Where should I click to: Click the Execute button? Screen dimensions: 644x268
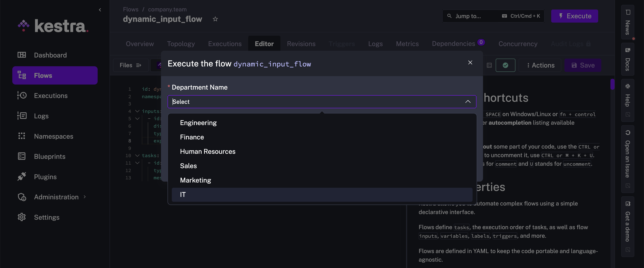coord(574,16)
